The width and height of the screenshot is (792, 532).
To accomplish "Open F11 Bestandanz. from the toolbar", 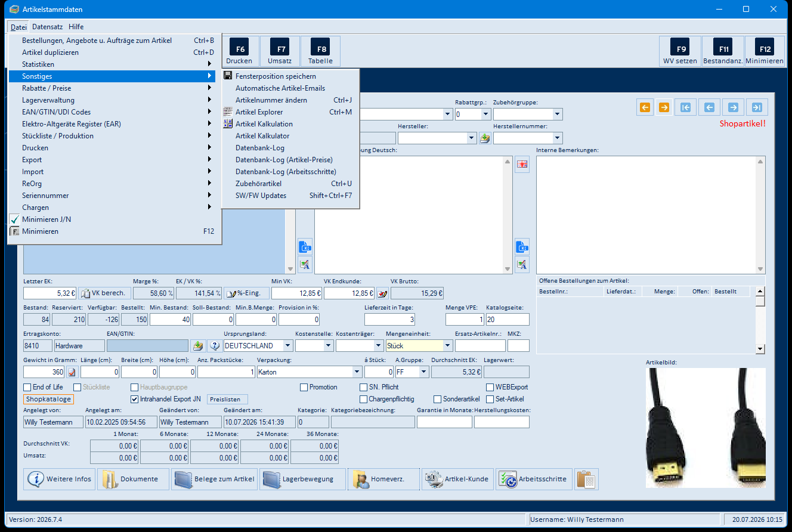I will 723,51.
